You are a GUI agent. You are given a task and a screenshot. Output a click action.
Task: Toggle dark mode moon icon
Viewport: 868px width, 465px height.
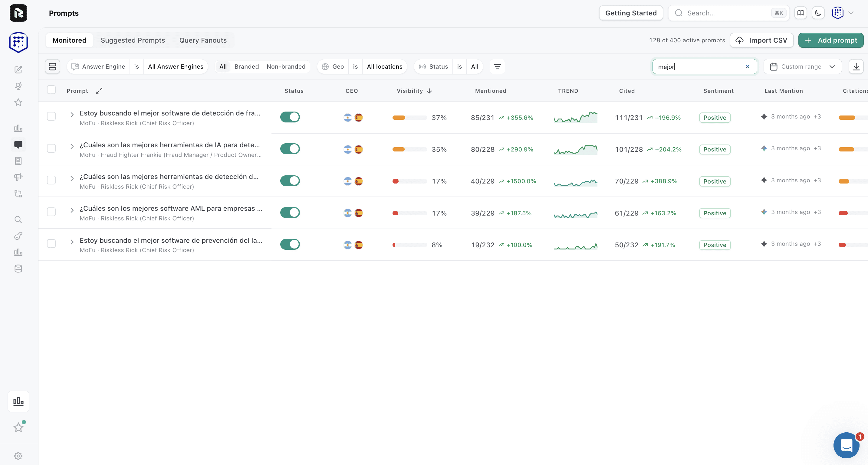[818, 13]
